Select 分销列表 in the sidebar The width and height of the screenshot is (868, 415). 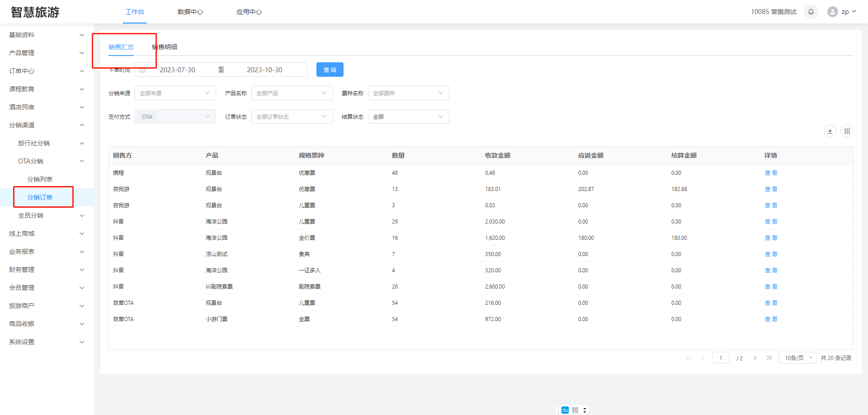[40, 179]
